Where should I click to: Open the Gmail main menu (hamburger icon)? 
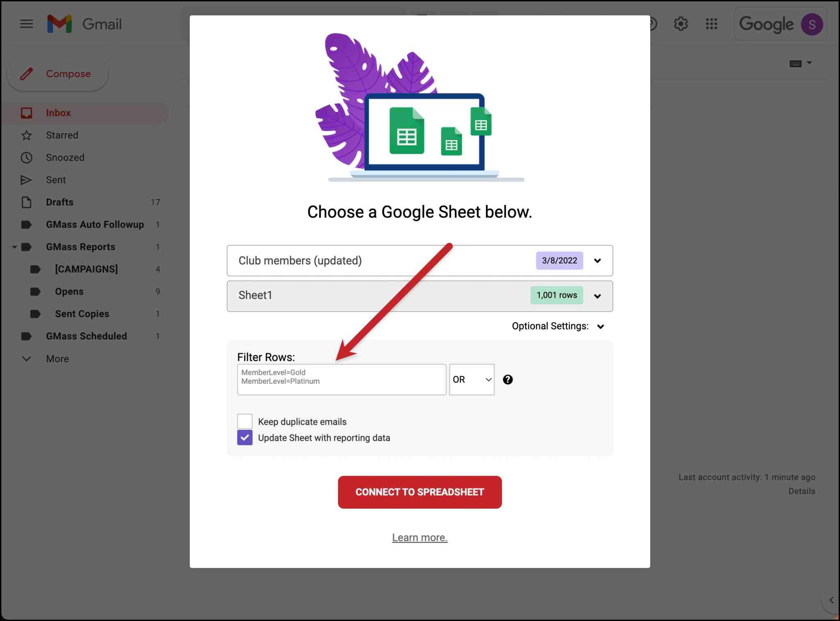(x=26, y=23)
